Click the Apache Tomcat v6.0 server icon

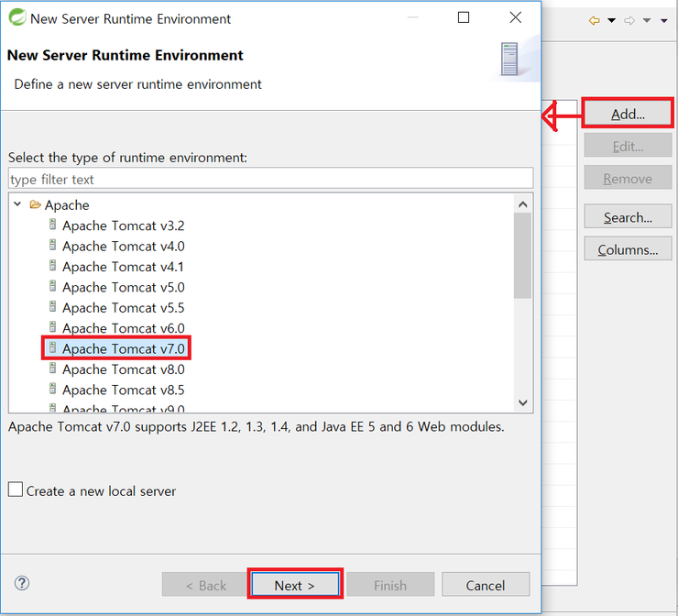53,328
